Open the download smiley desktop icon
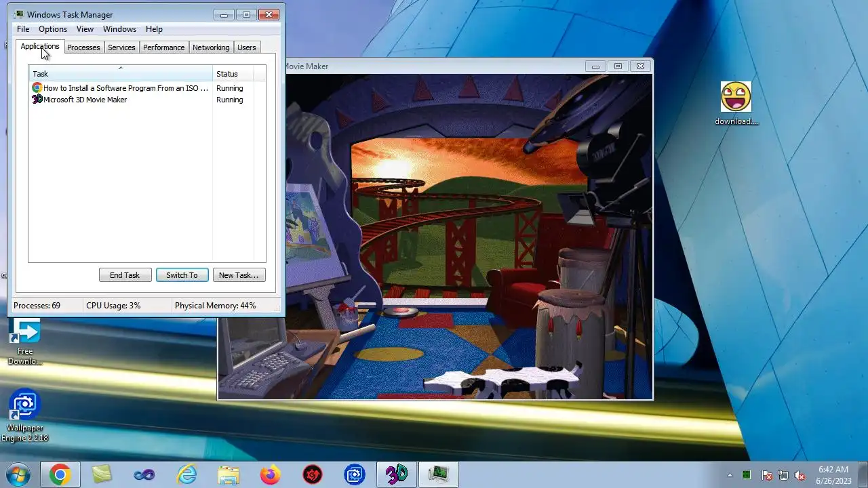868x488 pixels. click(736, 104)
